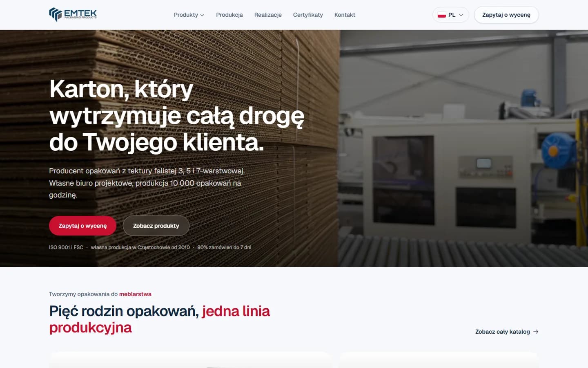Viewport: 588px width, 368px height.
Task: Click the text własna produkcja w Częstochowie od 2010
Action: pos(140,247)
